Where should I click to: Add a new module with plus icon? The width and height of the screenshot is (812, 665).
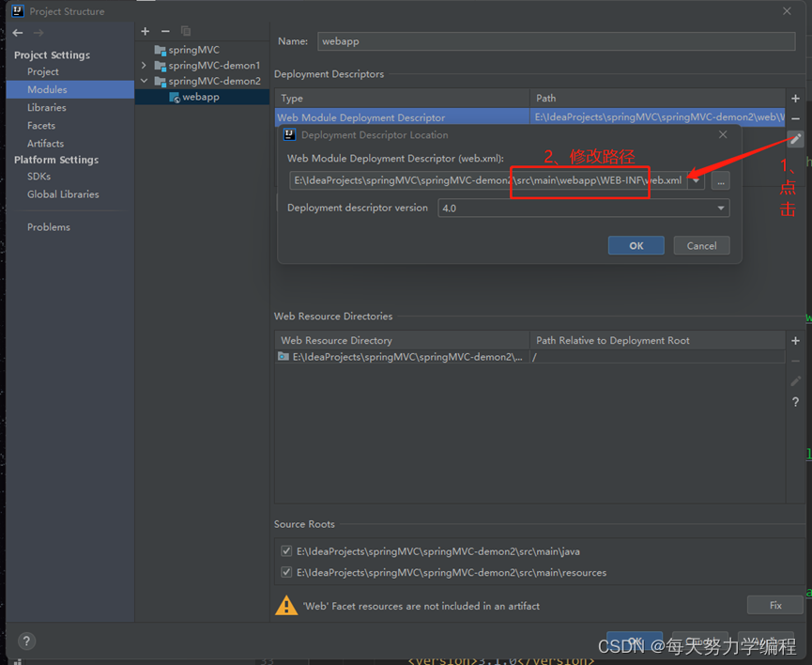coord(146,32)
